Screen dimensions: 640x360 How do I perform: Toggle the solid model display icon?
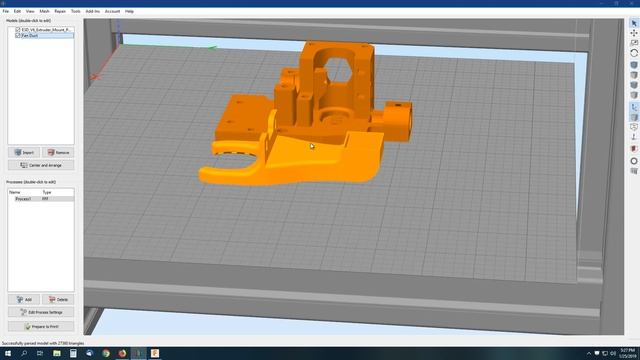coord(634,118)
